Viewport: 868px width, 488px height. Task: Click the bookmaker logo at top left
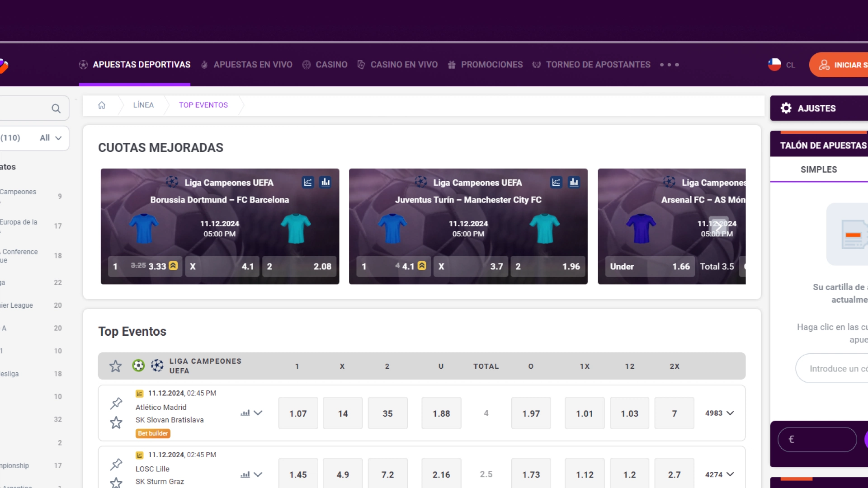4,66
